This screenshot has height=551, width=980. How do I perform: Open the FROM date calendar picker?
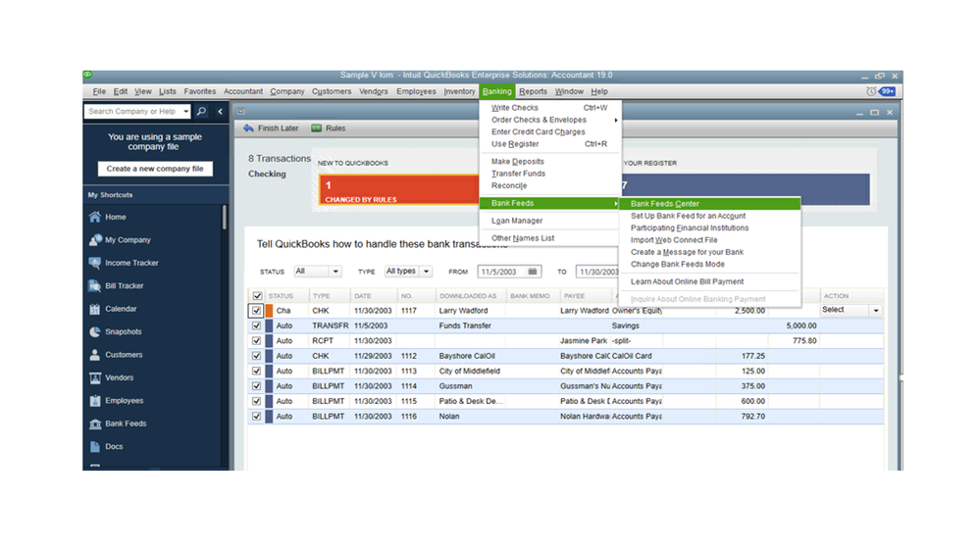(x=533, y=272)
